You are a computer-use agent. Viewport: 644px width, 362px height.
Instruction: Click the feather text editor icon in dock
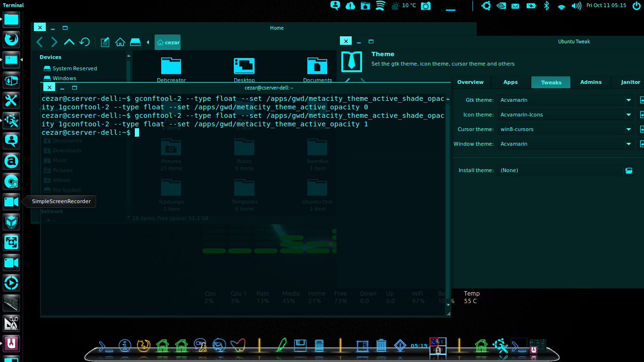point(282,346)
